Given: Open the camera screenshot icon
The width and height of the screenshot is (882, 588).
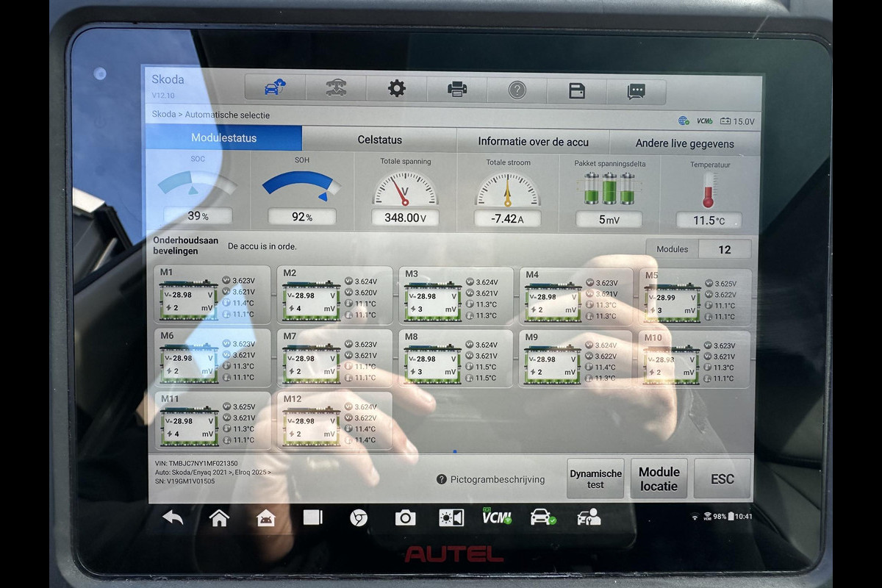Looking at the screenshot, I should (x=405, y=517).
